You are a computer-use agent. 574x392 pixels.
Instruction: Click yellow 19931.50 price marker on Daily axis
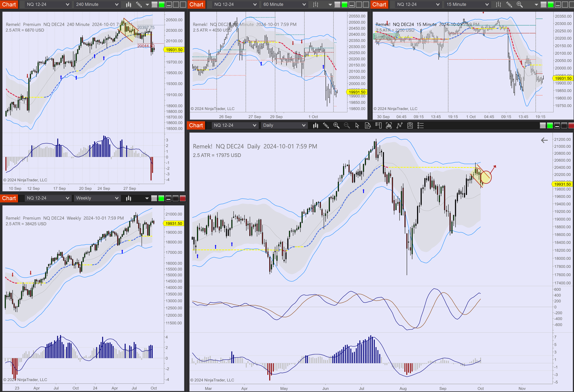click(x=562, y=184)
